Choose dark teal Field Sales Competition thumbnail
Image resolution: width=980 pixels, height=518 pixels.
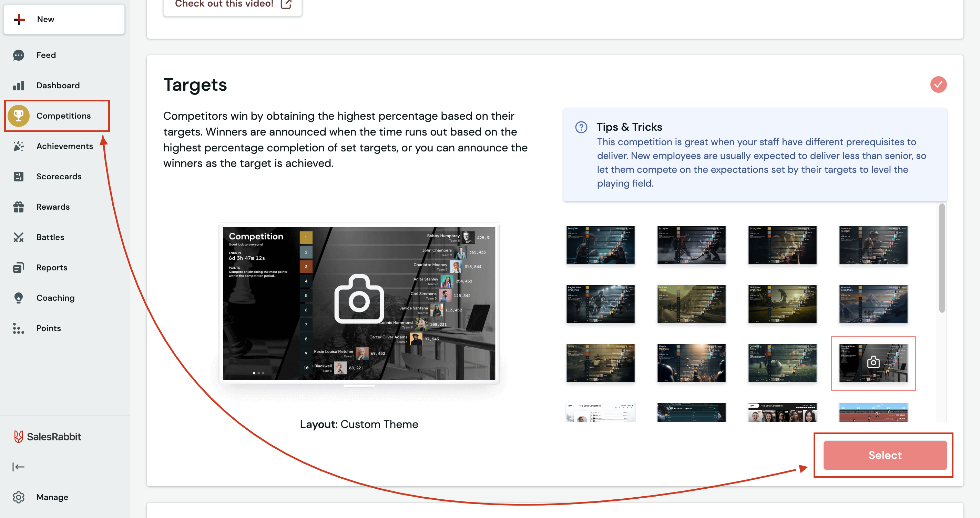691,412
